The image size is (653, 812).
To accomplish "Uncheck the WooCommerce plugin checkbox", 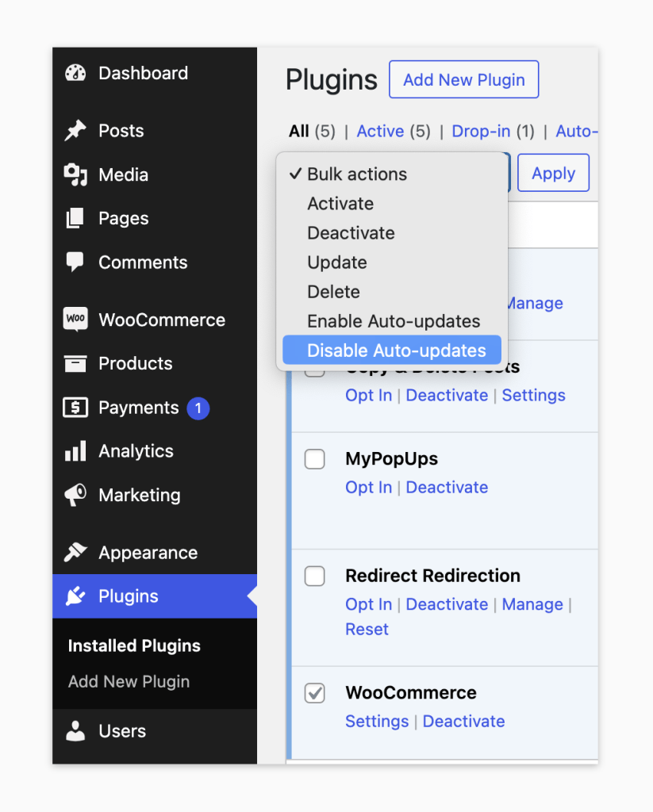I will coord(314,693).
